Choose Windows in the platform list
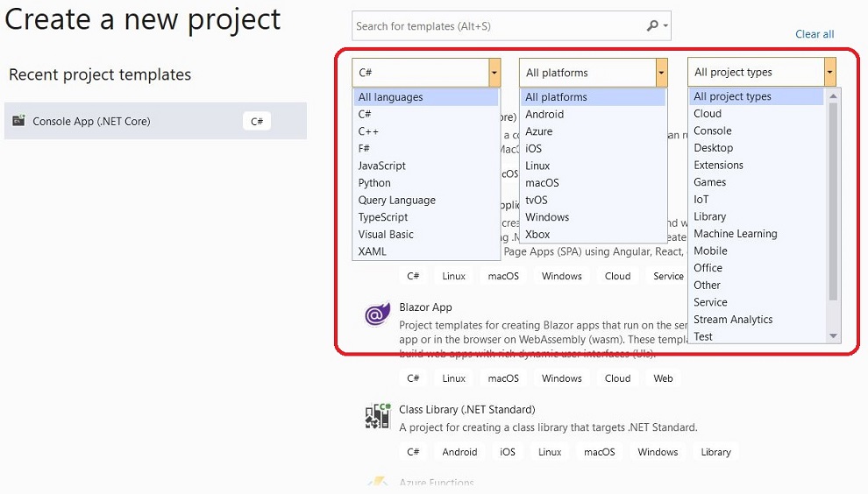Screen dimensions: 868x494 point(593,217)
